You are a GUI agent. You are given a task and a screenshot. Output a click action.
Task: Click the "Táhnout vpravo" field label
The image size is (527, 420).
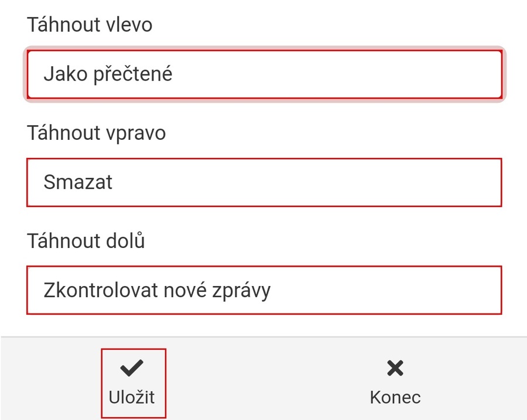click(x=97, y=133)
